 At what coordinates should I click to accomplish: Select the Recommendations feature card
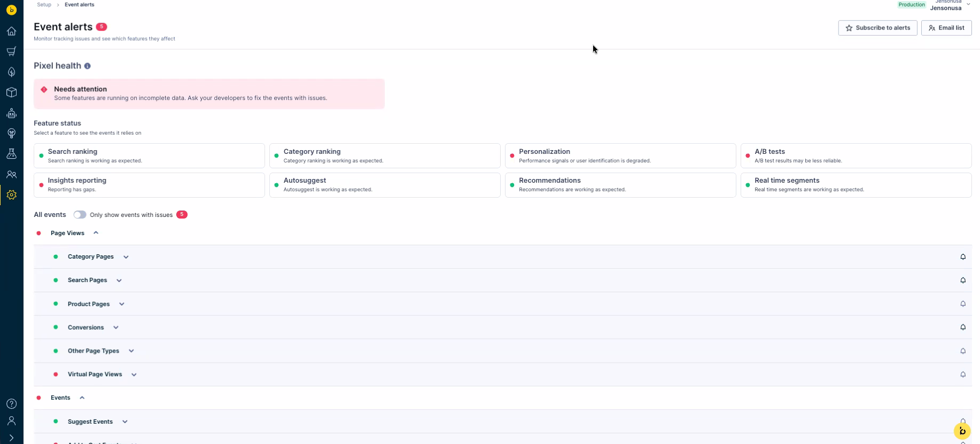point(620,185)
